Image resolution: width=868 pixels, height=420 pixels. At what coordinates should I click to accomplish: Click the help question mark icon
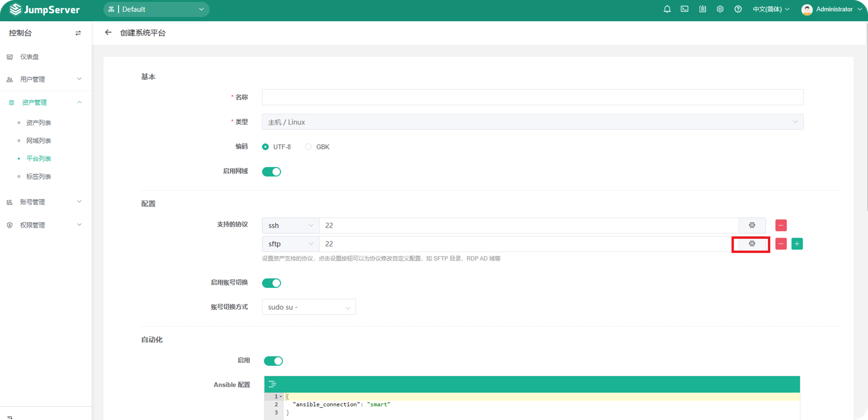pyautogui.click(x=738, y=9)
